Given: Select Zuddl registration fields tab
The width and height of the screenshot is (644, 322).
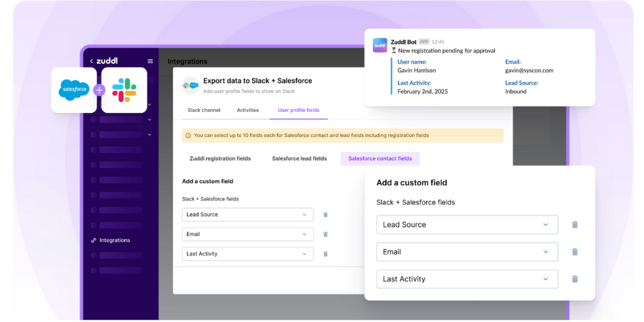Looking at the screenshot, I should point(220,159).
